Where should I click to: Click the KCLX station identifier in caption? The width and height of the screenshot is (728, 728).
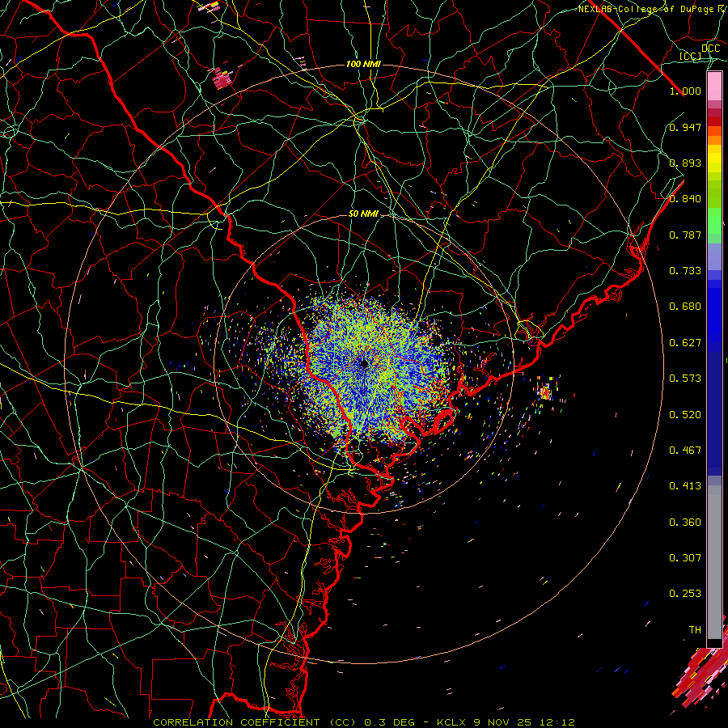pos(453,722)
